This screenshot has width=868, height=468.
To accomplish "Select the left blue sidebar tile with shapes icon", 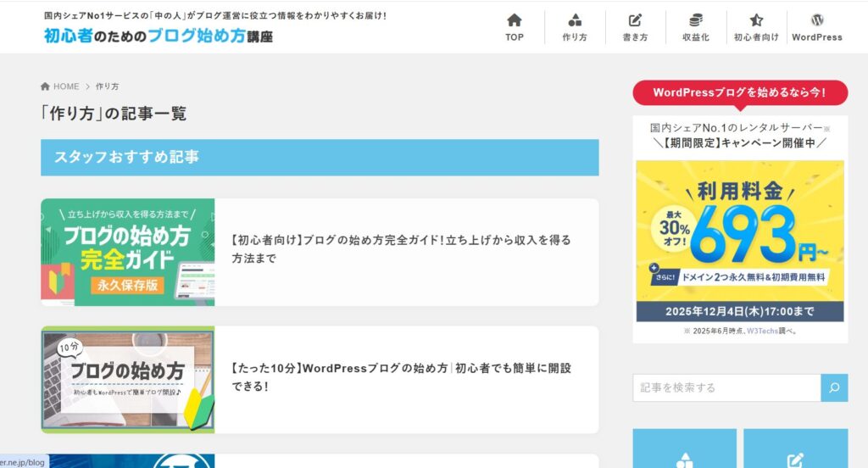I will 684,449.
